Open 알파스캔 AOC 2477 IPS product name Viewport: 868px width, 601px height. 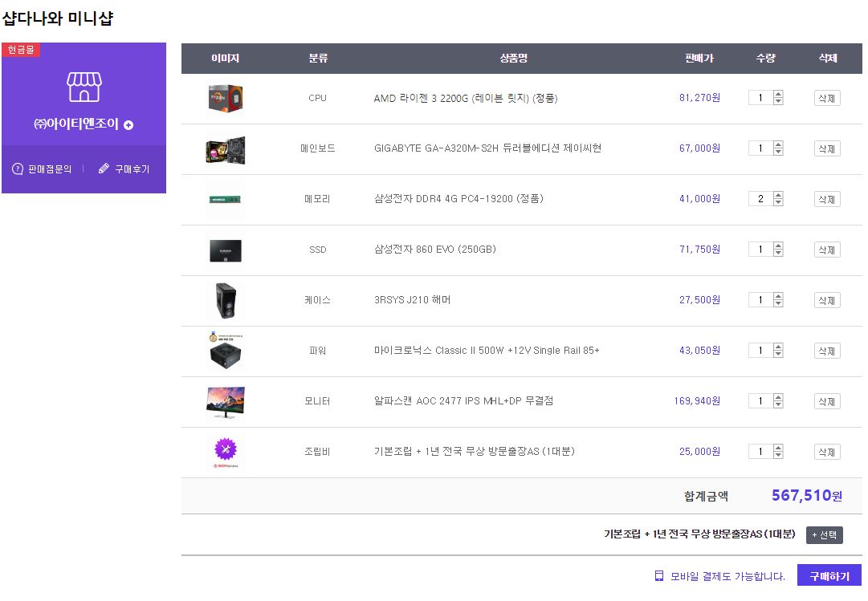tap(464, 400)
